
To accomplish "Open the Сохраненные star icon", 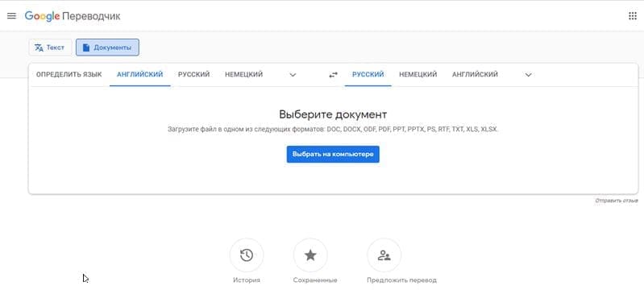I will (x=310, y=255).
